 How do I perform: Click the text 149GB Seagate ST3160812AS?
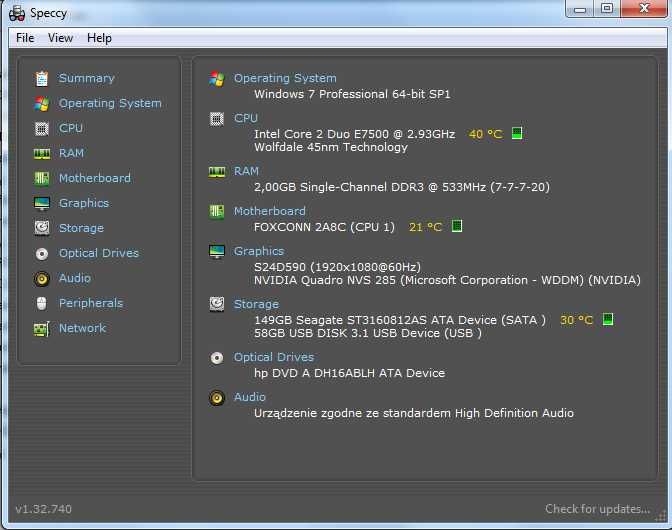point(341,320)
